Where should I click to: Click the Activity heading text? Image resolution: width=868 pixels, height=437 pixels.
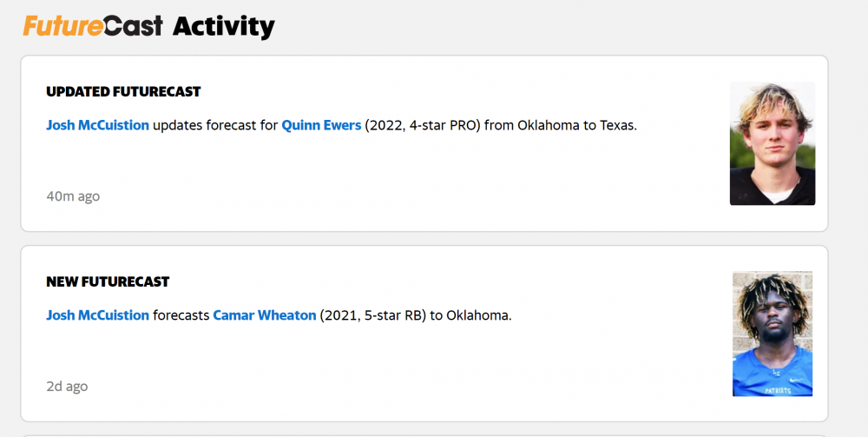coord(223,27)
